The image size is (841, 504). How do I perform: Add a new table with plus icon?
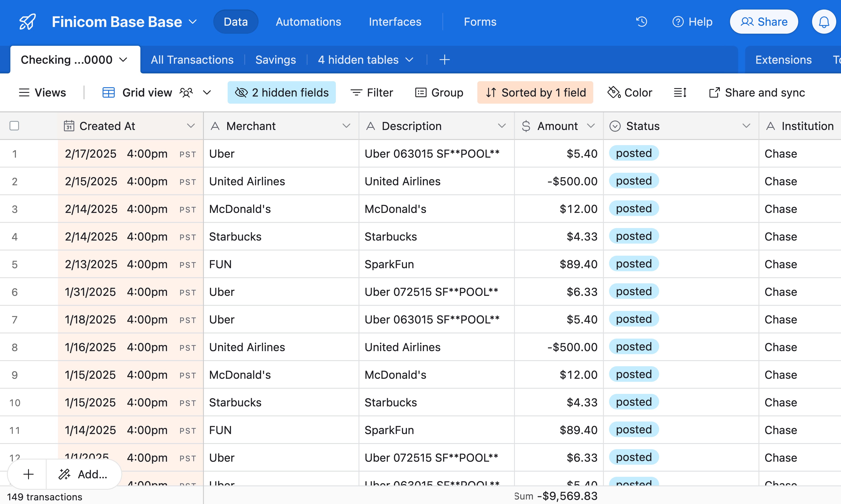(444, 60)
